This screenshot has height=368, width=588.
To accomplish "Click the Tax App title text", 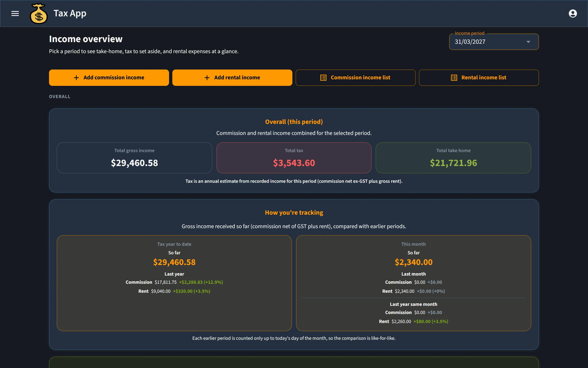I will pyautogui.click(x=70, y=13).
